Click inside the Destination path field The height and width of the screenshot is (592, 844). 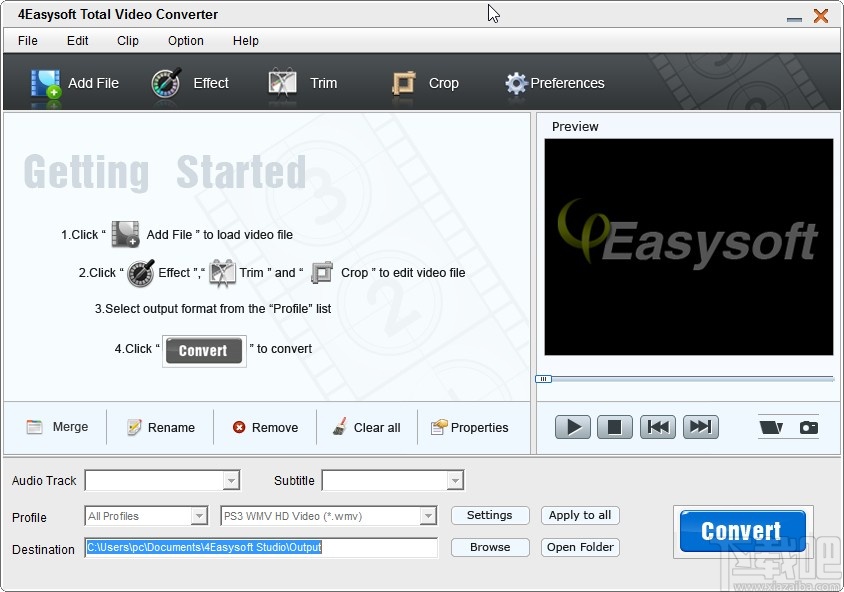tap(260, 548)
